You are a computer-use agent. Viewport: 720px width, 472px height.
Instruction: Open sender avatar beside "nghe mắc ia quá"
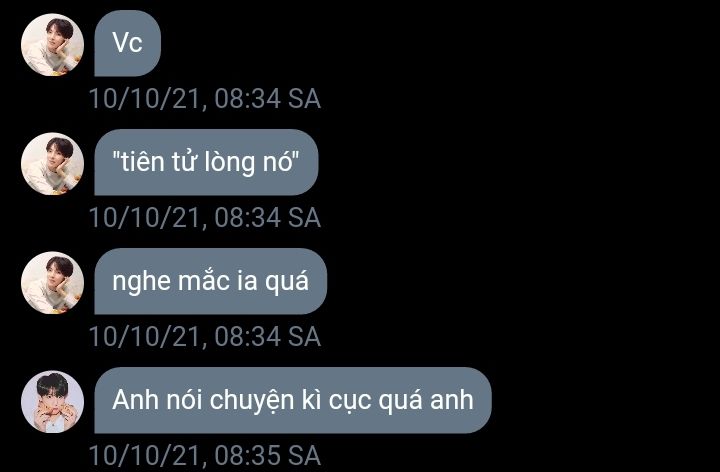point(52,282)
